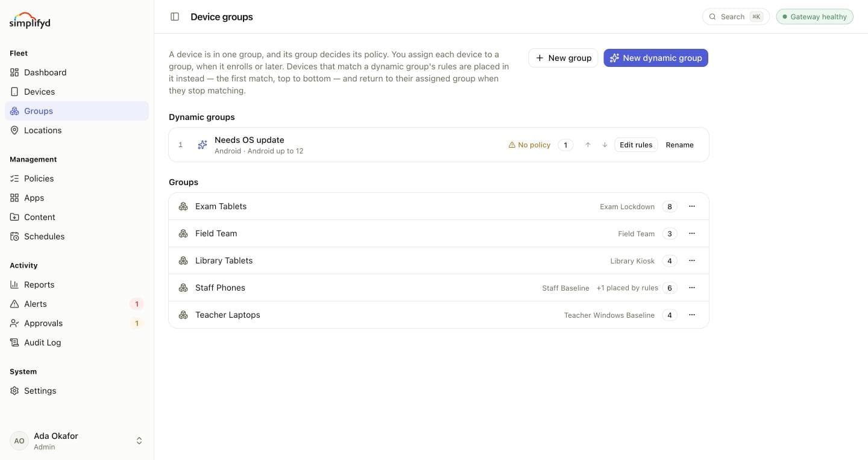Check the Gateway healthy status badge

(x=814, y=17)
